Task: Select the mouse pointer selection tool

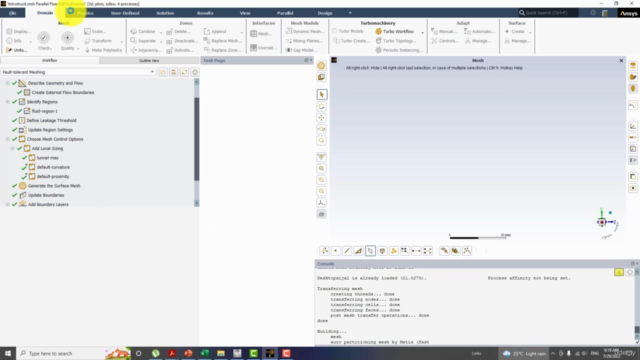Action: click(x=322, y=95)
